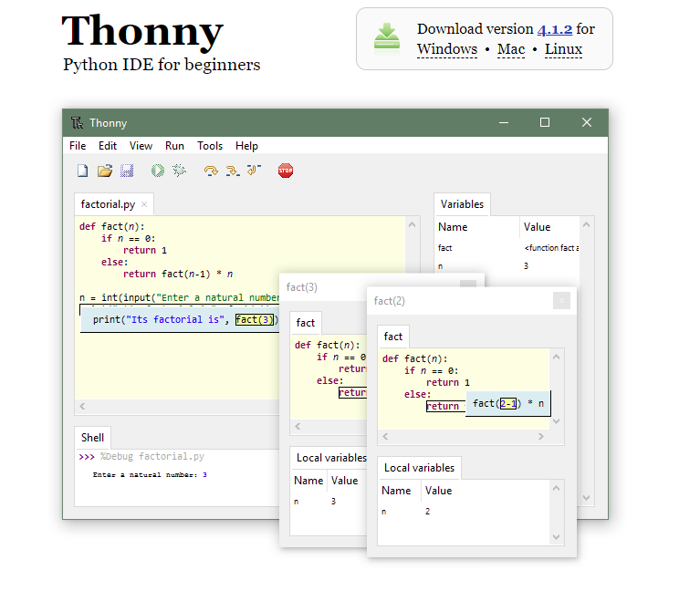This screenshot has height=591, width=700.
Task: Click the New file icon in toolbar
Action: pos(82,171)
